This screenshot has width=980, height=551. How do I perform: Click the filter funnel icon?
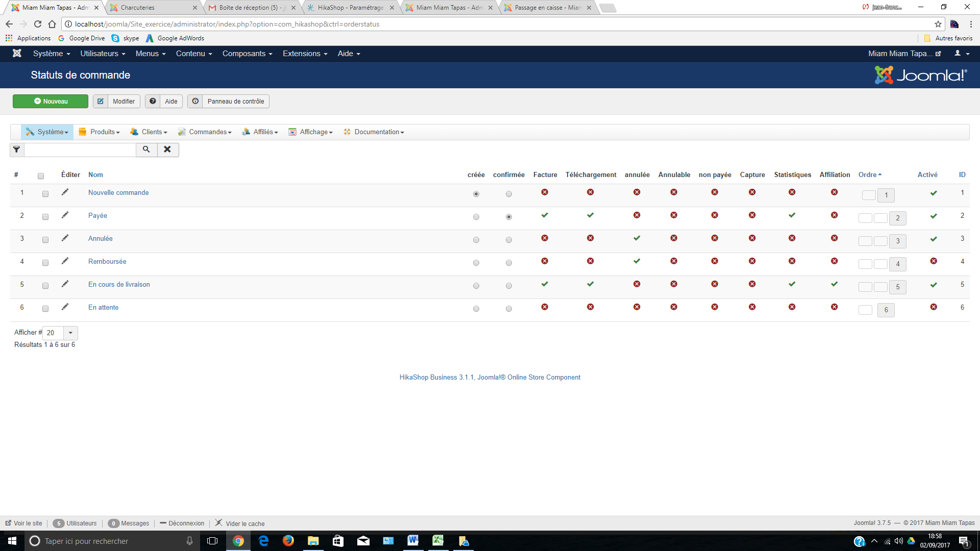[x=17, y=149]
